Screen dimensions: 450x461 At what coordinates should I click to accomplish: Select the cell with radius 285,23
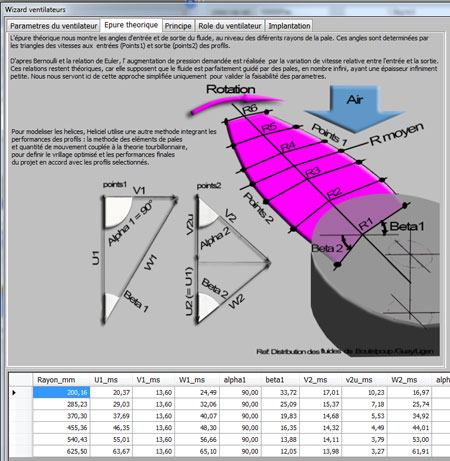[61, 404]
